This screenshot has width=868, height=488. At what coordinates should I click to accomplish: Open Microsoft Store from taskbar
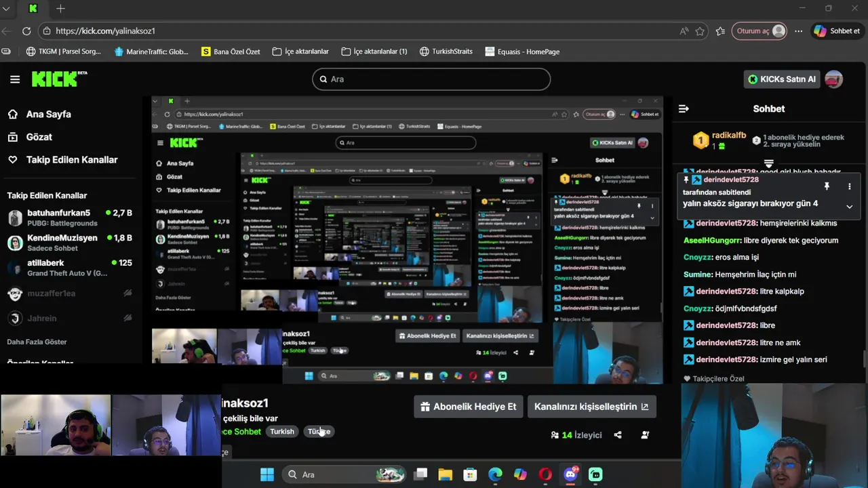pos(470,474)
